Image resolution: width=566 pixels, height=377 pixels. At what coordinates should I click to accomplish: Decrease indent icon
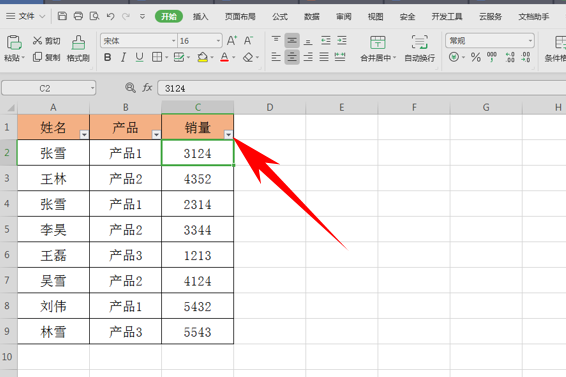(326, 40)
